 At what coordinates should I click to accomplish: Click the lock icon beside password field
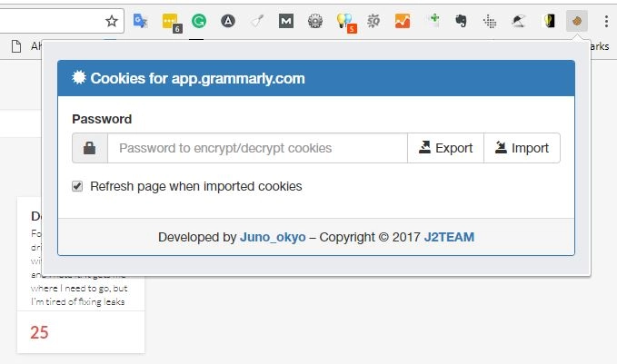tap(90, 148)
